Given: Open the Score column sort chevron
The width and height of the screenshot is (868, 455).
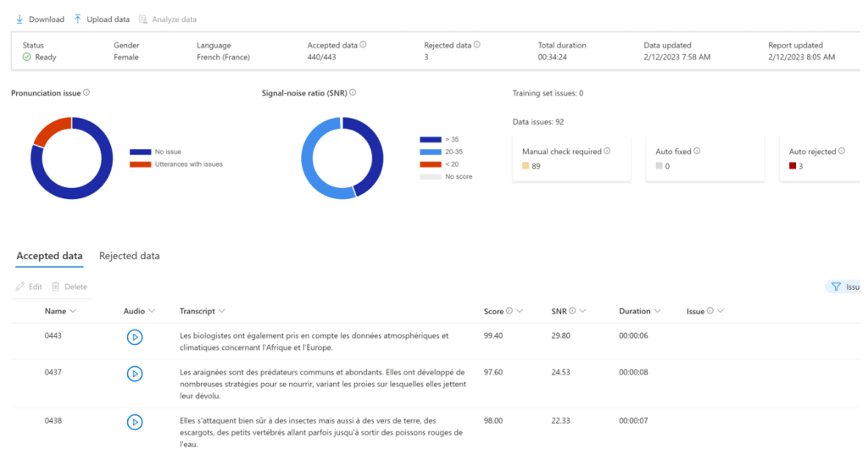Looking at the screenshot, I should point(520,311).
